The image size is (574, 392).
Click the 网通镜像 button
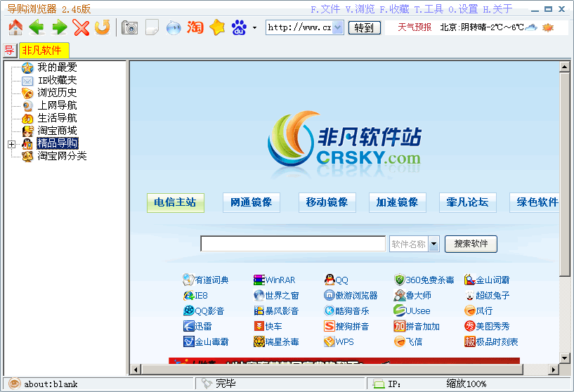pos(251,202)
